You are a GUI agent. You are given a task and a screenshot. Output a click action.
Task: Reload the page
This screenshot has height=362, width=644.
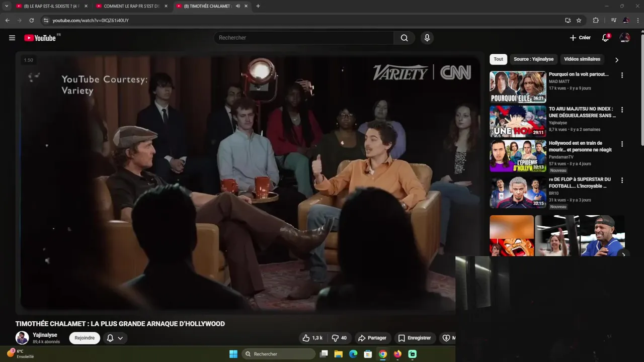click(x=31, y=20)
